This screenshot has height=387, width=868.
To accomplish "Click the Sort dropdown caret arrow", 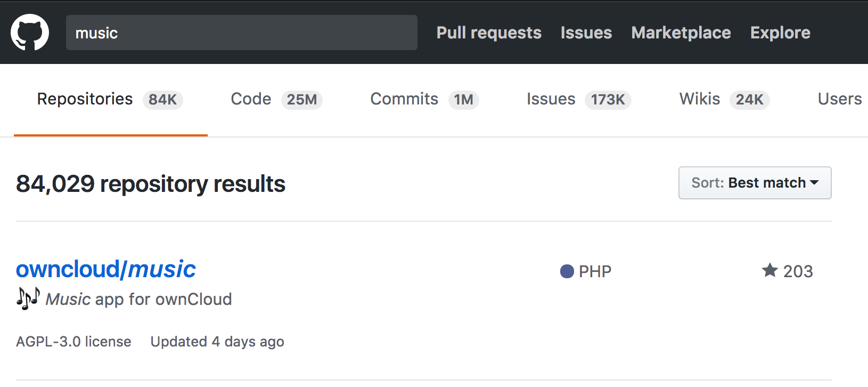I will pyautogui.click(x=814, y=183).
